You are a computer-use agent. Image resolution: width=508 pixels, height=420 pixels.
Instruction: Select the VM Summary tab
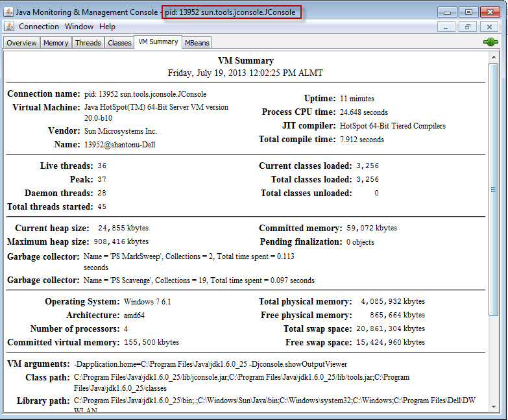click(x=158, y=42)
